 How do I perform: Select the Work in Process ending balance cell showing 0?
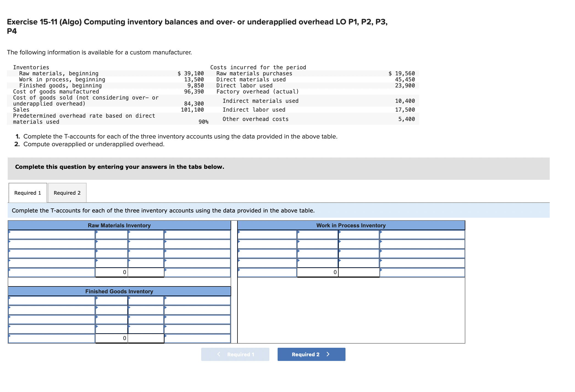click(334, 272)
